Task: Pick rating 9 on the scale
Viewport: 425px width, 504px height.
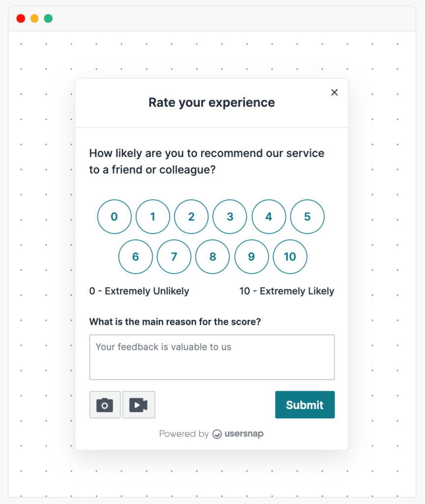Action: pos(251,256)
